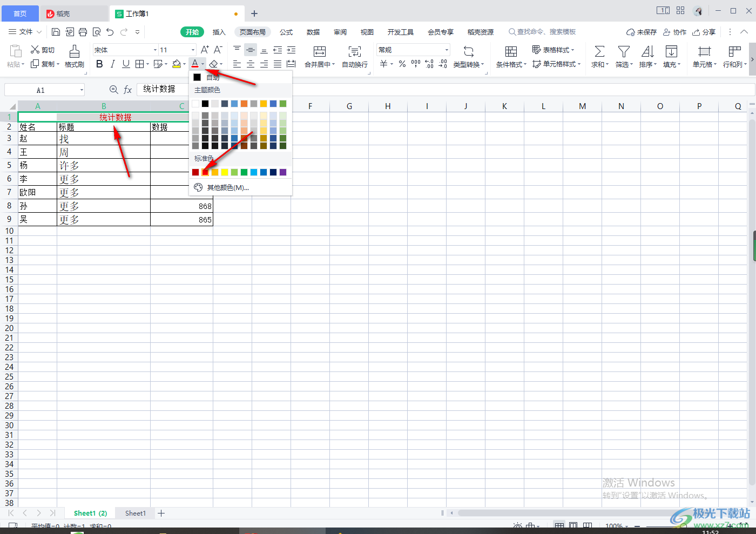Open the font name dropdown (宋体)
The height and width of the screenshot is (534, 756).
point(155,50)
